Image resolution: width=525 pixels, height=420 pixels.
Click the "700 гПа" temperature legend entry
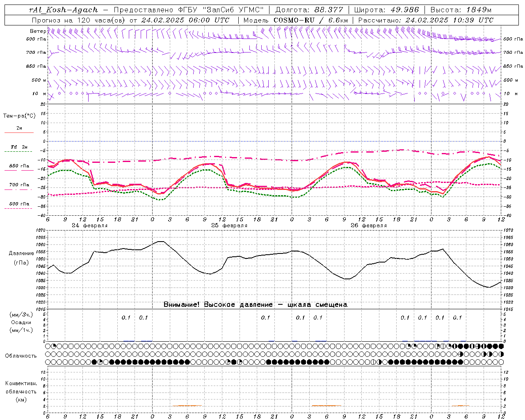[x=19, y=185]
